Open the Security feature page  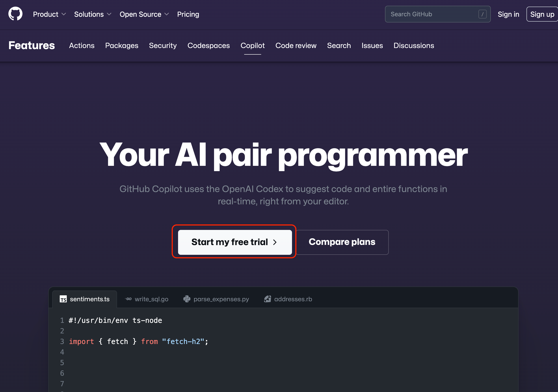[163, 45]
